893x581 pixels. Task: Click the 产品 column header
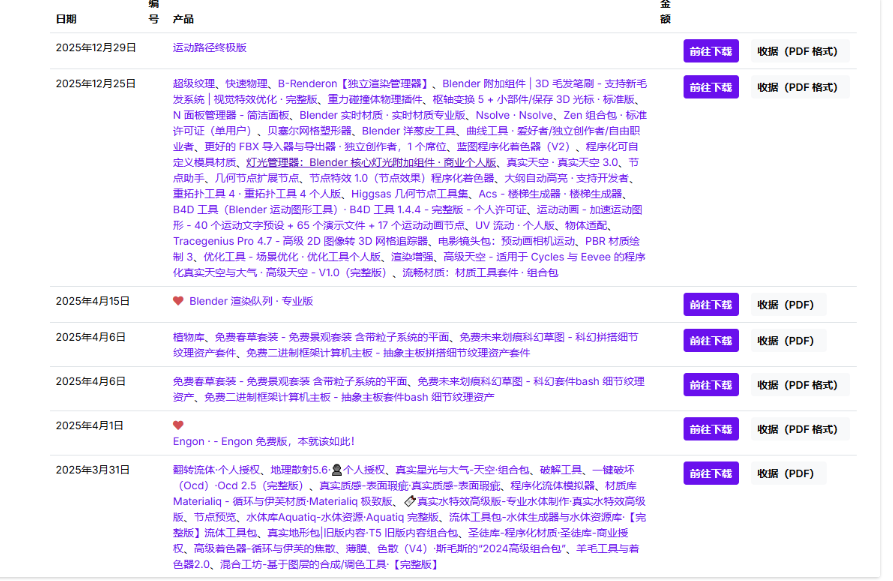[x=183, y=19]
